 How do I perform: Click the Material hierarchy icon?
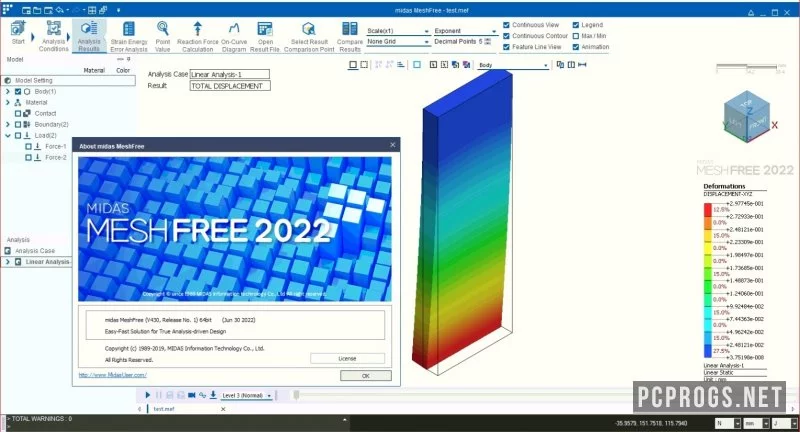click(x=18, y=103)
